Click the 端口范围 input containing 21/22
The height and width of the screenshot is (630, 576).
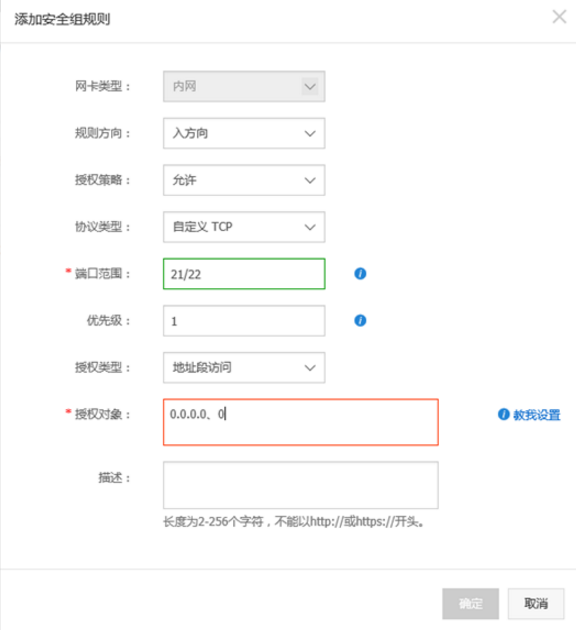tap(244, 274)
